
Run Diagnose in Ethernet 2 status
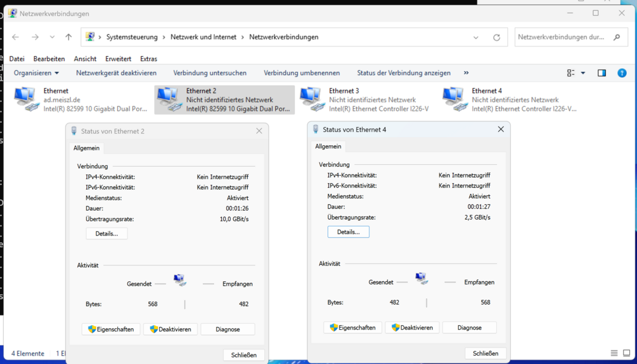click(227, 329)
